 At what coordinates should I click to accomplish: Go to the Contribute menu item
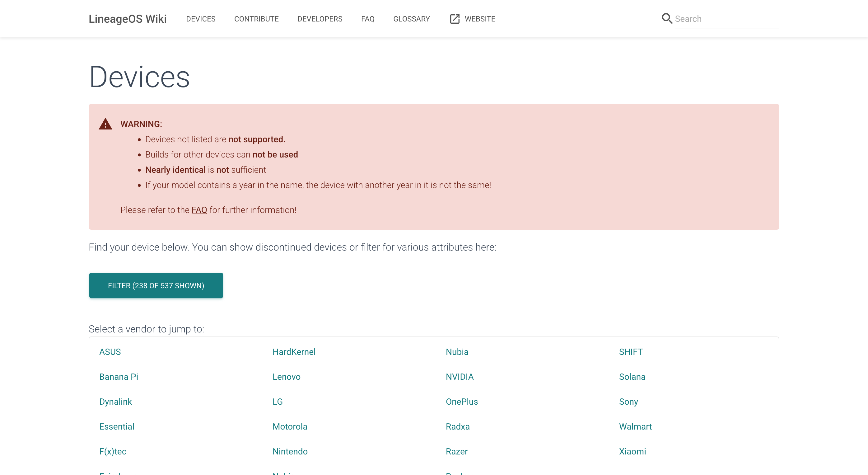(x=256, y=19)
